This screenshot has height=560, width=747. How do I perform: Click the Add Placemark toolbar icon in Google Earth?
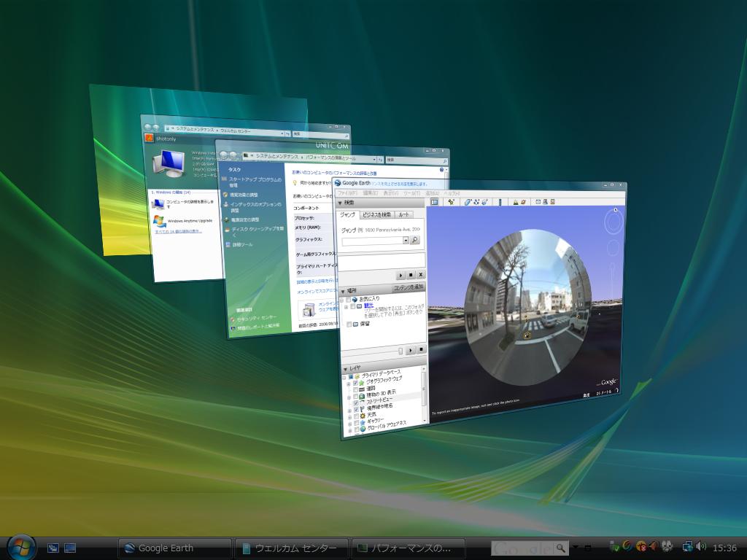451,202
